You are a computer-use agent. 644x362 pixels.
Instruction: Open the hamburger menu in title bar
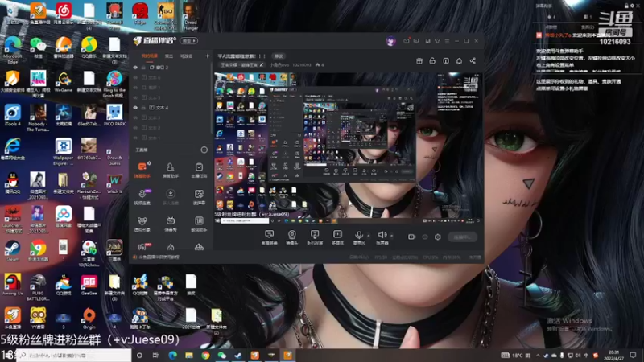[447, 41]
